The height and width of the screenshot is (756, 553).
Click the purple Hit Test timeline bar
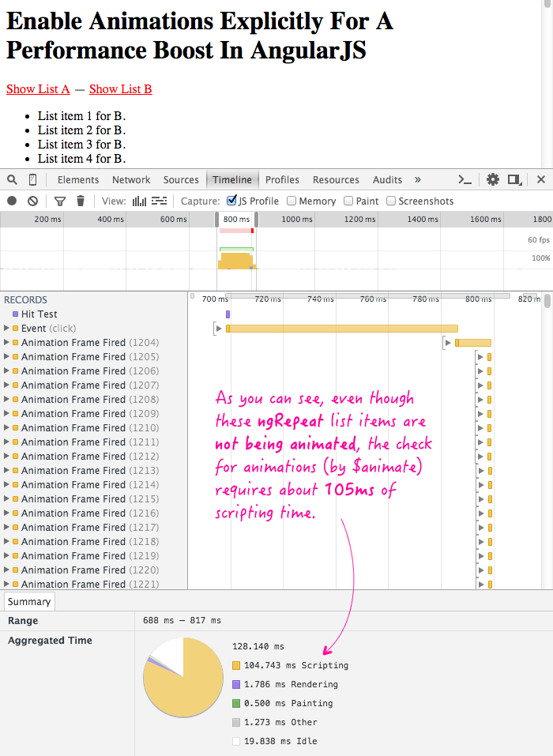coord(228,314)
